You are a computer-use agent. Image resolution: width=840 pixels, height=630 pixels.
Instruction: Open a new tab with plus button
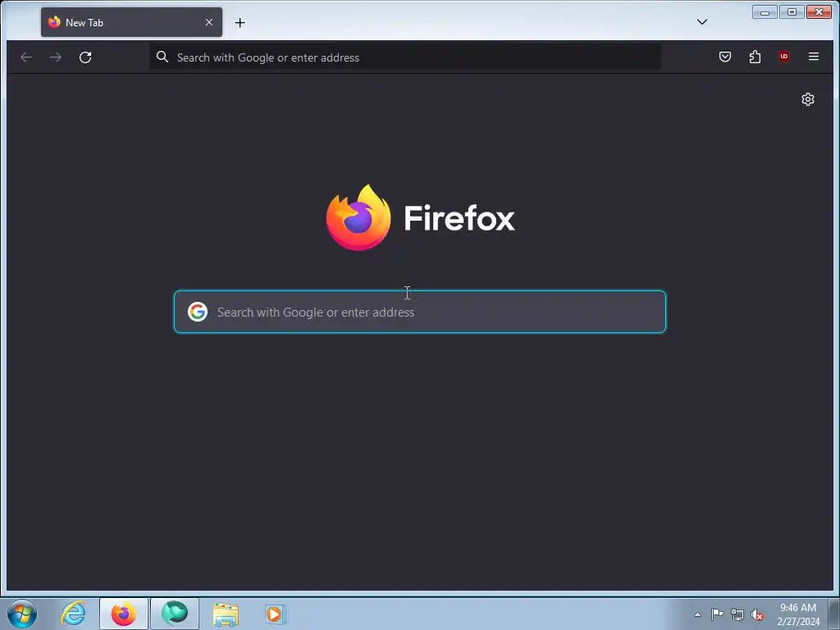click(x=240, y=22)
